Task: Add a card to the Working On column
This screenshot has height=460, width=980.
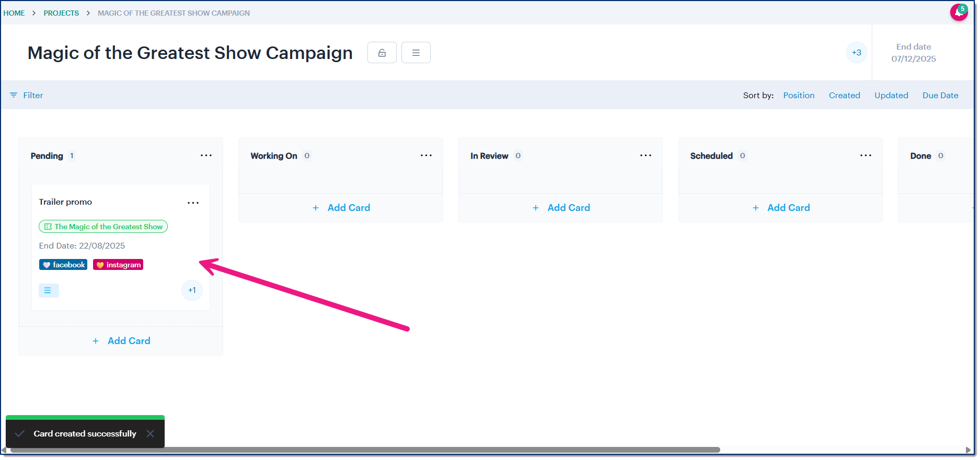Action: (x=341, y=208)
